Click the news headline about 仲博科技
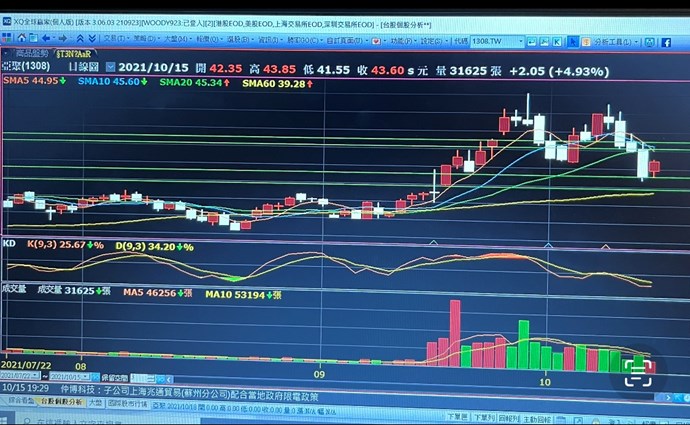Viewport: 690px width, 425px height. (x=189, y=392)
